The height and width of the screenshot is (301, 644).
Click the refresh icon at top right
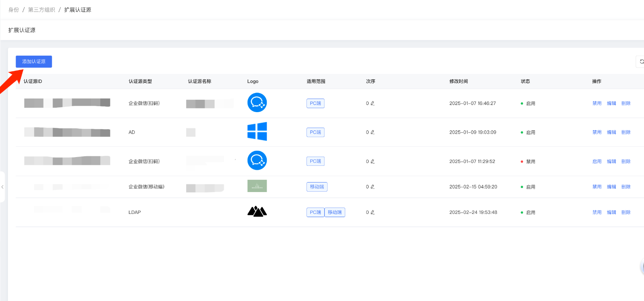641,62
